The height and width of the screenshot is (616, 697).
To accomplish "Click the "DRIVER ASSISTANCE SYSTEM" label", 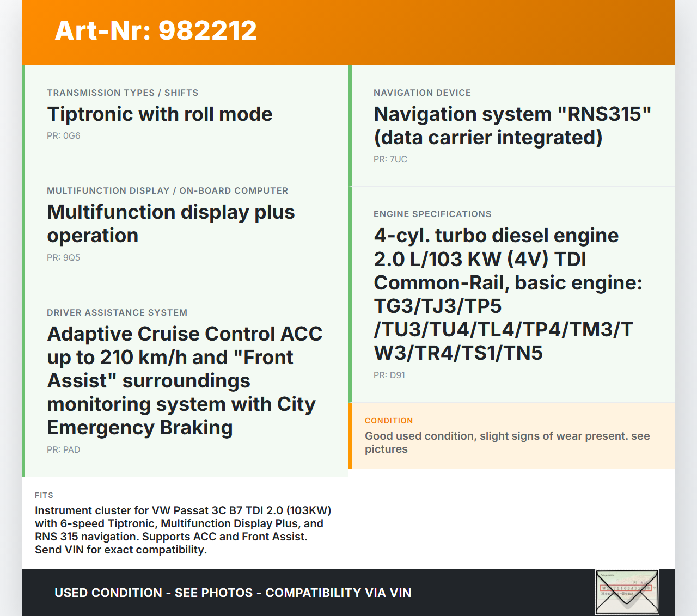I will pos(117,312).
